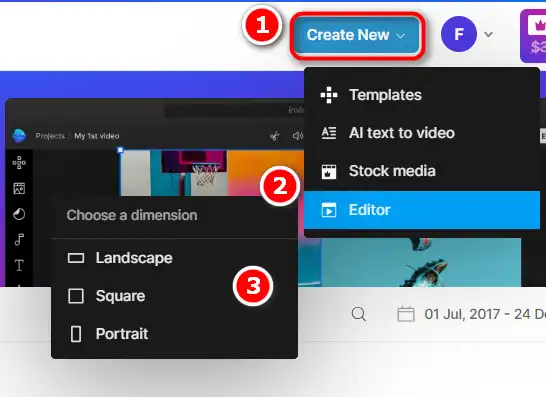Click the F user avatar
The width and height of the screenshot is (546, 397).
click(x=459, y=34)
